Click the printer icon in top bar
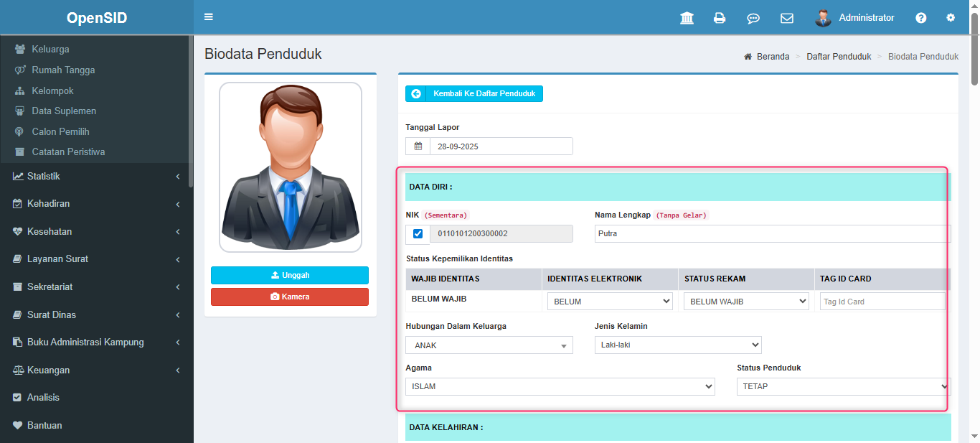980x443 pixels. 720,18
